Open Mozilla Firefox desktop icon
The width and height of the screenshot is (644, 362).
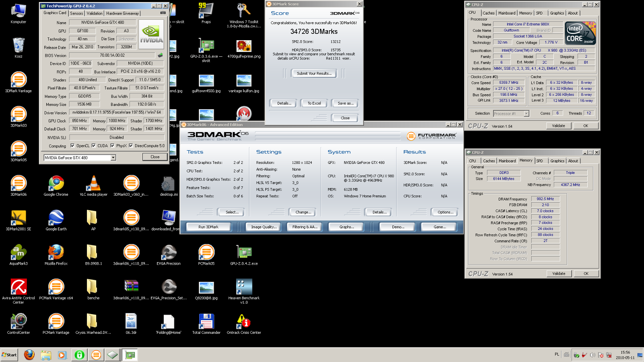56,255
